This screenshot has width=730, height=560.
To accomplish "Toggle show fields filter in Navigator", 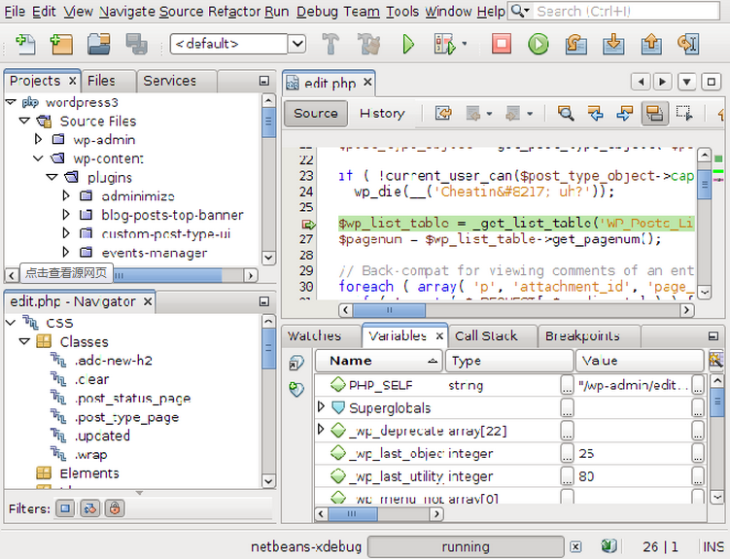I will (65, 508).
